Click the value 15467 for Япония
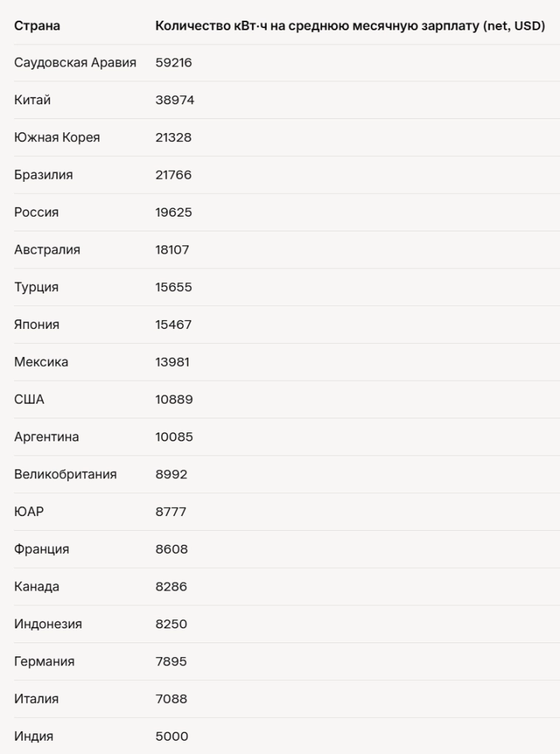This screenshot has height=754, width=560. pyautogui.click(x=174, y=325)
